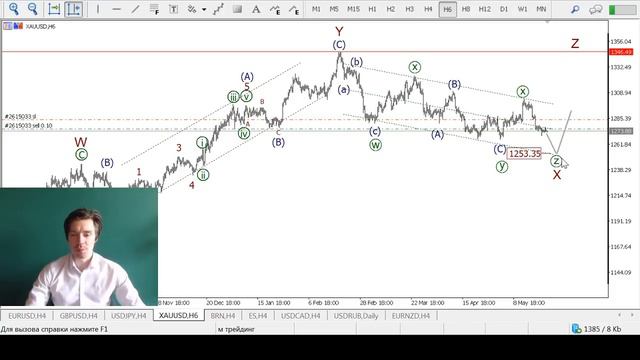Image resolution: width=640 pixels, height=360 pixels.
Task: Select the zigzag wave drawing tool
Action: [x=218, y=9]
